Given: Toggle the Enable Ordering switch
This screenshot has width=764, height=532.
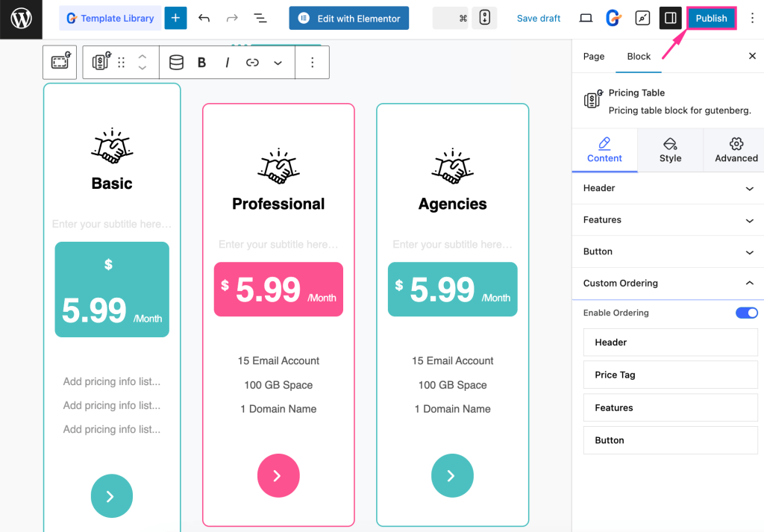Looking at the screenshot, I should (746, 313).
